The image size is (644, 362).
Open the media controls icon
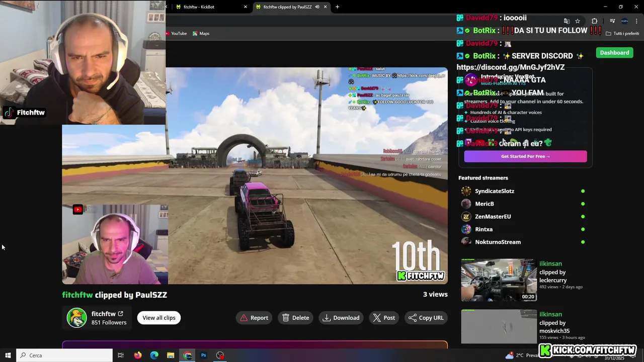(612, 21)
